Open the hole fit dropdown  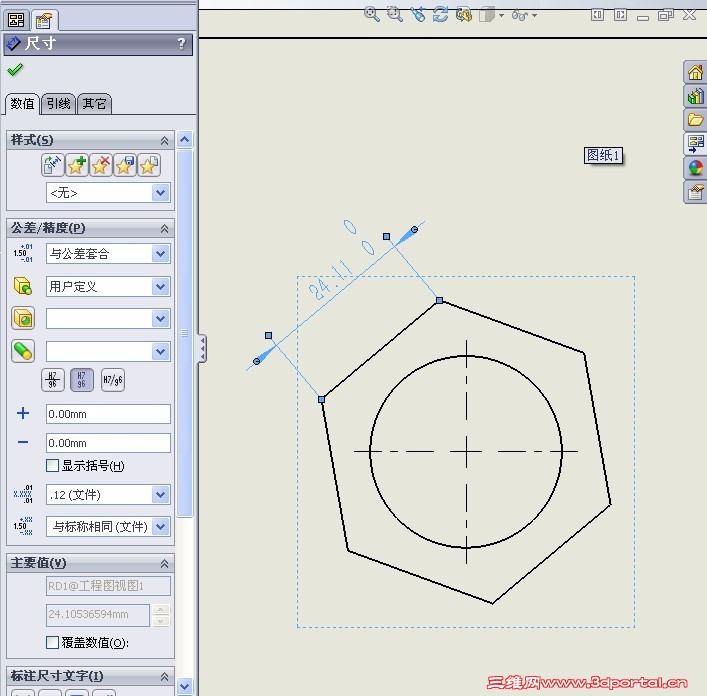(x=161, y=319)
